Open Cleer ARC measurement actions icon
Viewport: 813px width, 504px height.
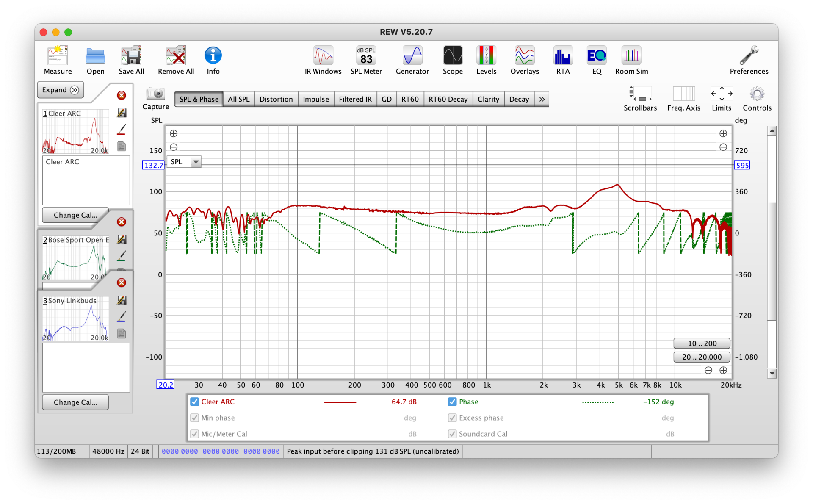click(x=122, y=113)
